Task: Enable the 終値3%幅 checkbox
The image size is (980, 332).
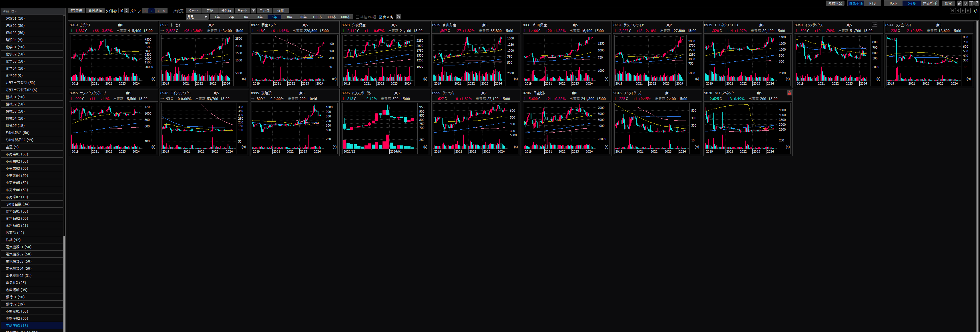Action: coord(358,17)
